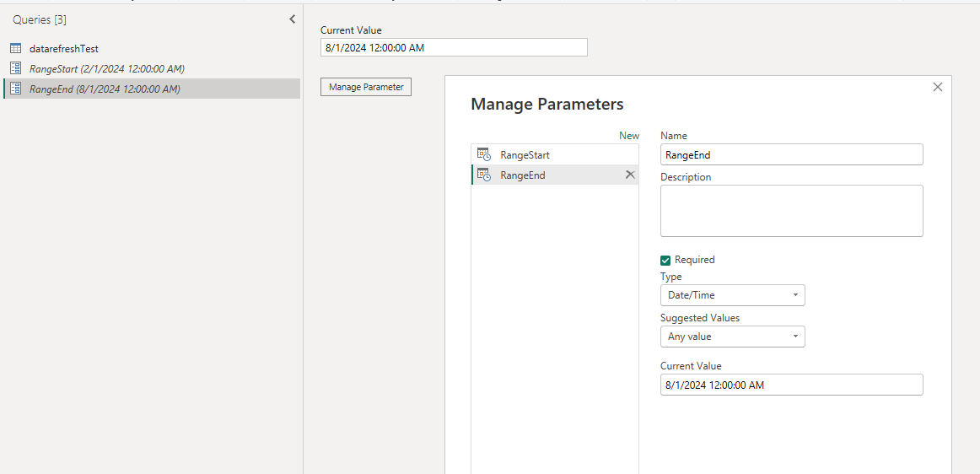980x474 pixels.
Task: Select the RangeStart query in Queries pane
Action: 151,69
